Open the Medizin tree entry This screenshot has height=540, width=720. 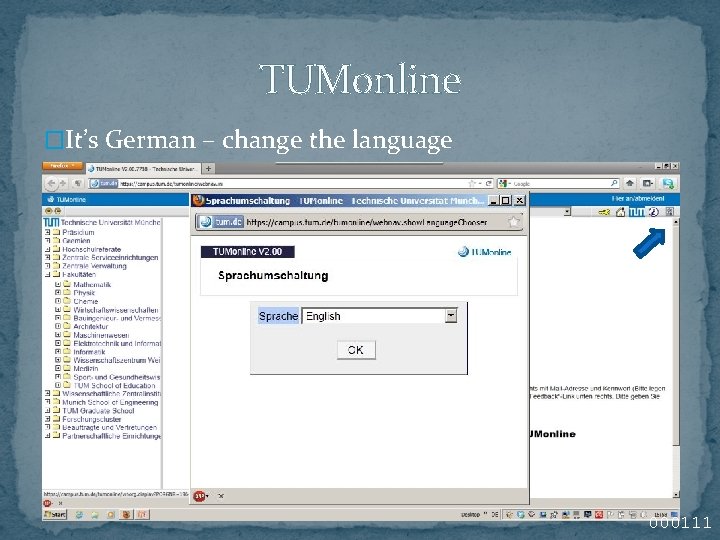(86, 368)
